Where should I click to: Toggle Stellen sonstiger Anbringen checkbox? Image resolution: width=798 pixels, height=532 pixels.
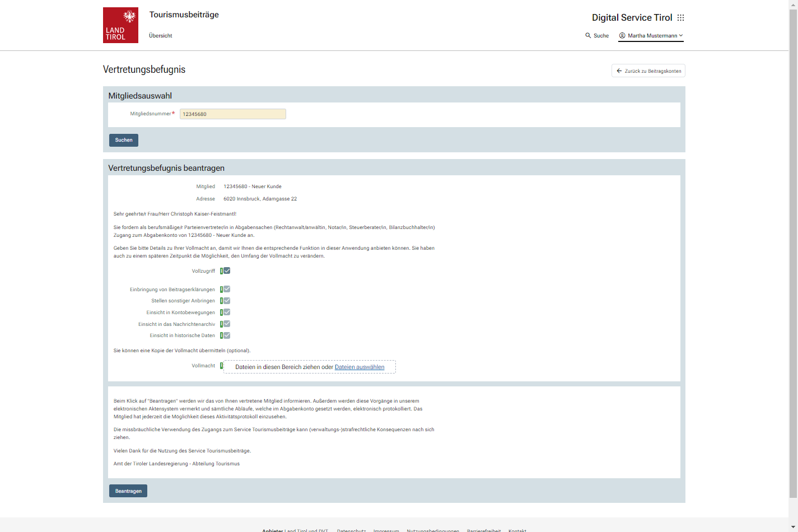point(227,301)
